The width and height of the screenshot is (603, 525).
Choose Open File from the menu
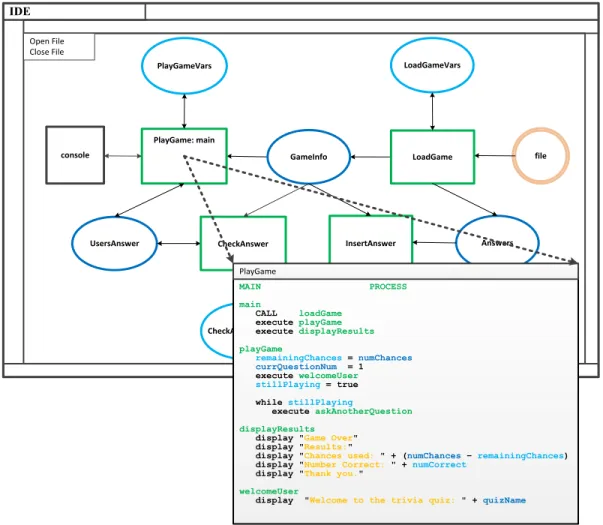(x=47, y=41)
